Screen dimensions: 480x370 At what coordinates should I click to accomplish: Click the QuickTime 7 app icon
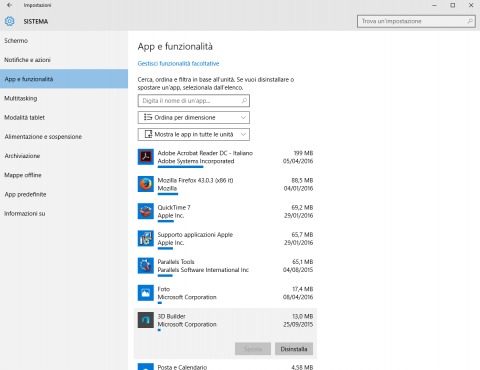tap(146, 211)
